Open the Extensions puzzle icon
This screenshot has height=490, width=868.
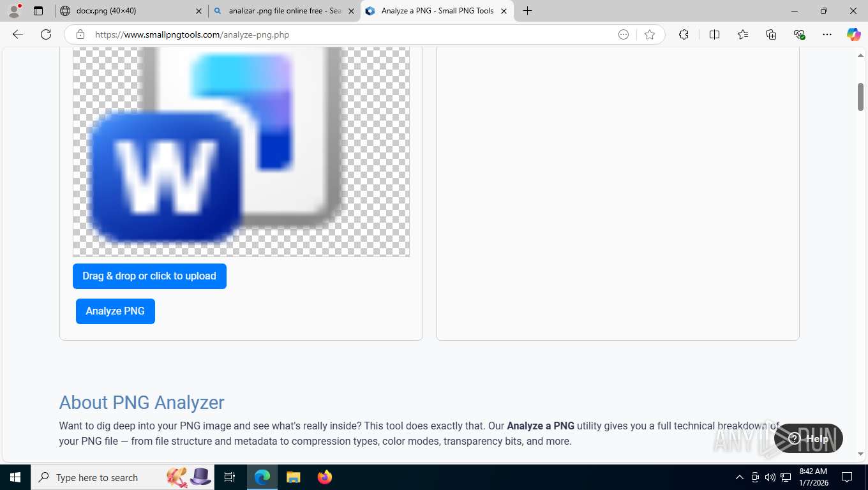pyautogui.click(x=684, y=34)
